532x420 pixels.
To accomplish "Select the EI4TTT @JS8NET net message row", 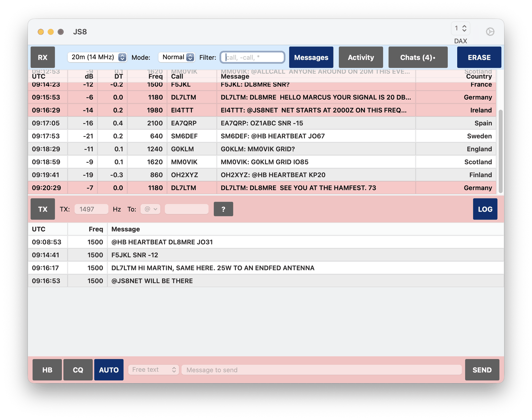I will coord(262,110).
